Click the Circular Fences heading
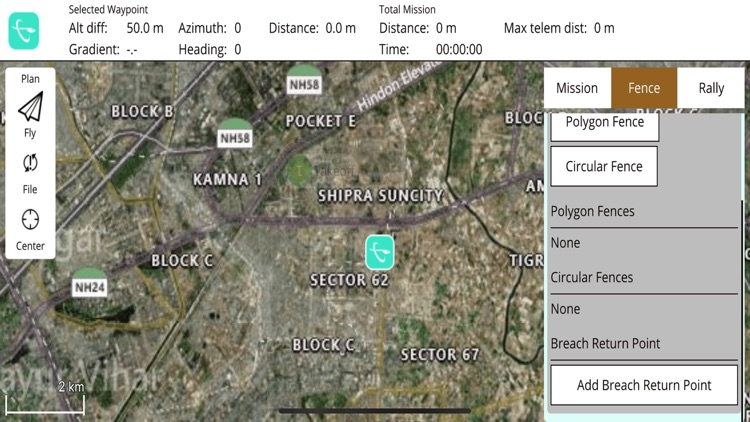The height and width of the screenshot is (422, 750). [x=592, y=277]
